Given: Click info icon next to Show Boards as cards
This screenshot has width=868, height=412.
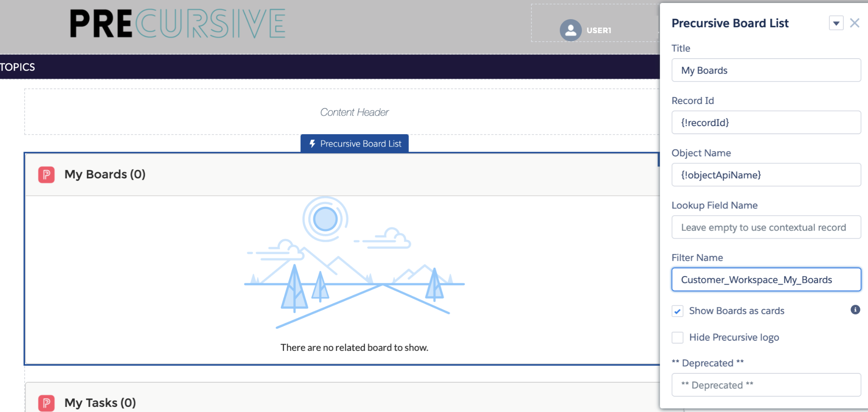Looking at the screenshot, I should pyautogui.click(x=855, y=310).
